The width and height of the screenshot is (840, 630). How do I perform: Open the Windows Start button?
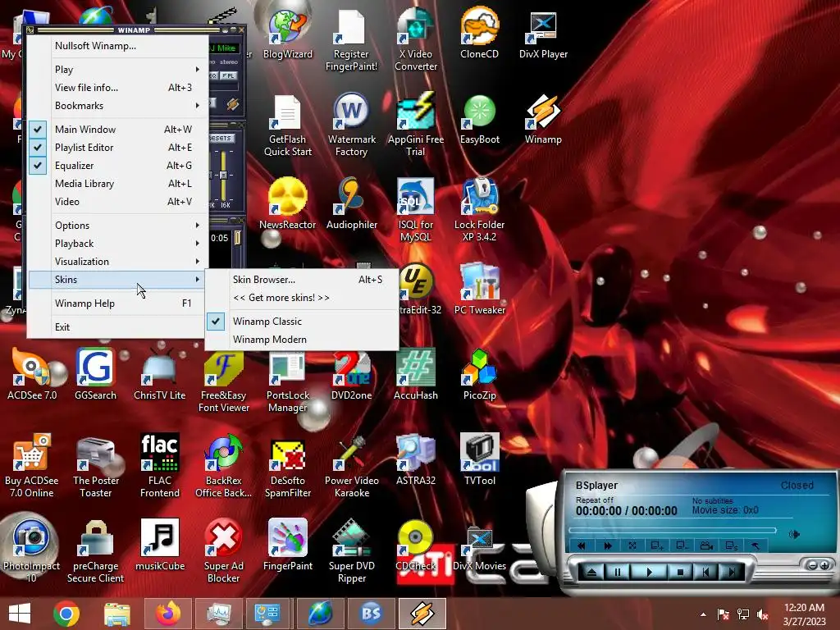[20, 614]
